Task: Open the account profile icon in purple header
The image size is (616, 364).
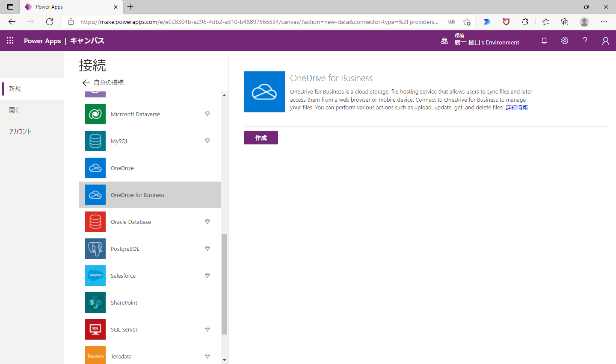Action: coord(606,41)
